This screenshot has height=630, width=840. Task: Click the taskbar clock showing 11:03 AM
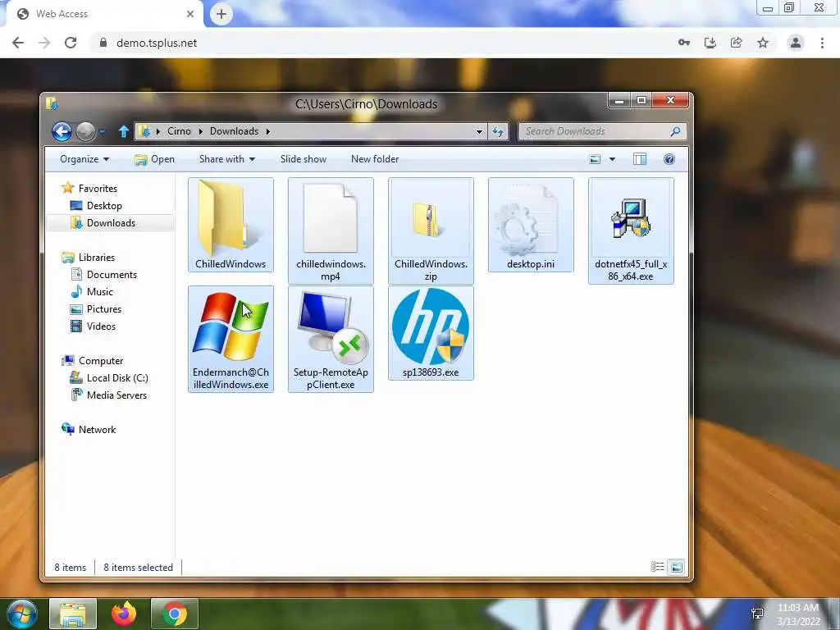pyautogui.click(x=798, y=614)
